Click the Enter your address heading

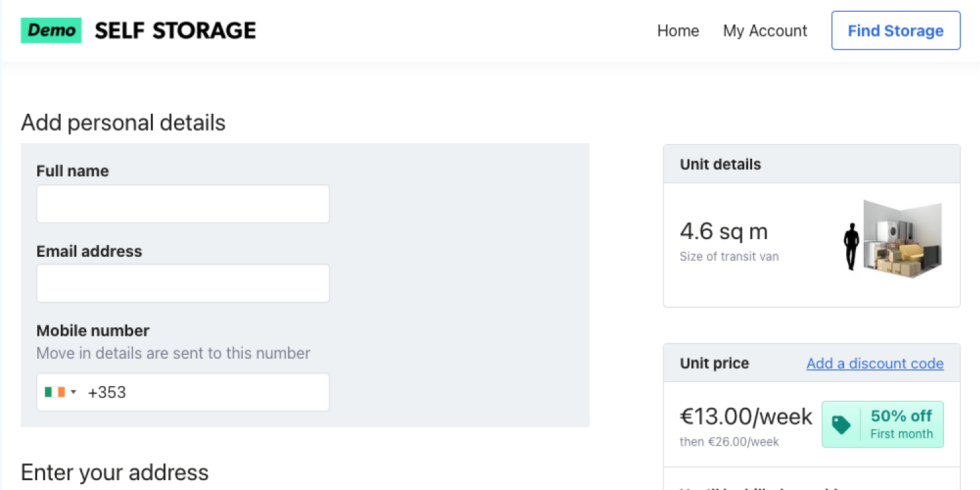tap(115, 472)
